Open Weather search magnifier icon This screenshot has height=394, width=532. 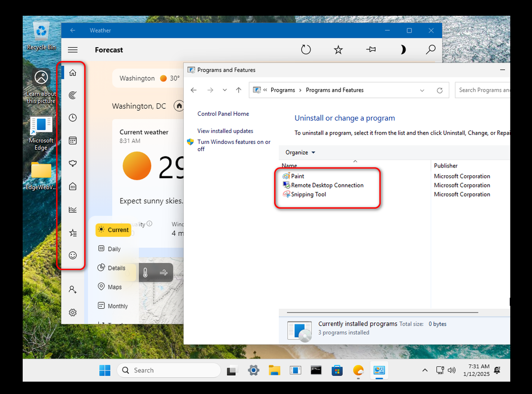[431, 50]
